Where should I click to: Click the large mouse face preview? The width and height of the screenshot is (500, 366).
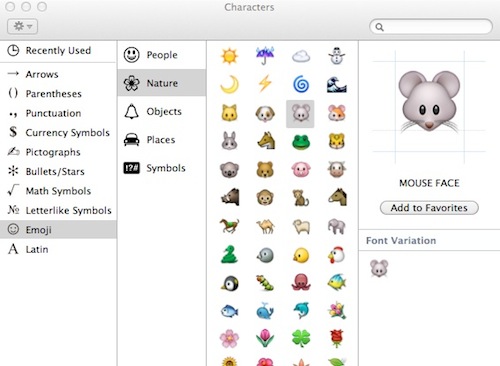tap(429, 103)
